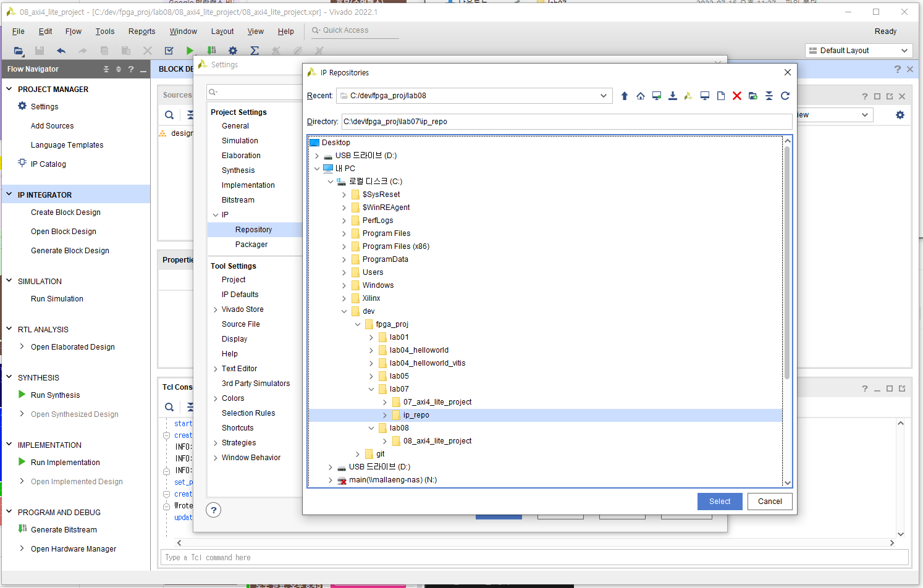This screenshot has width=923, height=588.
Task: Expand the Xilinx folder node
Action: coord(344,298)
